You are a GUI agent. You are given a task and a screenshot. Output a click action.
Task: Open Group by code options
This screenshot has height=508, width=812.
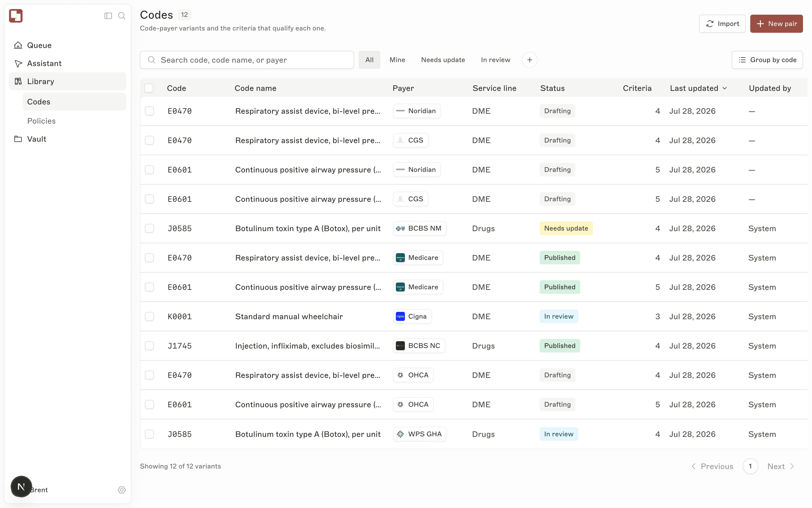tap(767, 60)
